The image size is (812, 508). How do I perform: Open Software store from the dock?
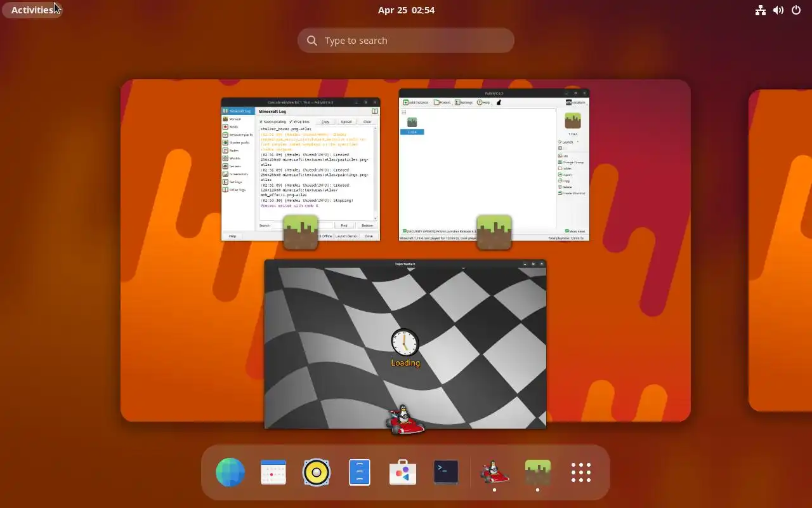click(x=403, y=472)
